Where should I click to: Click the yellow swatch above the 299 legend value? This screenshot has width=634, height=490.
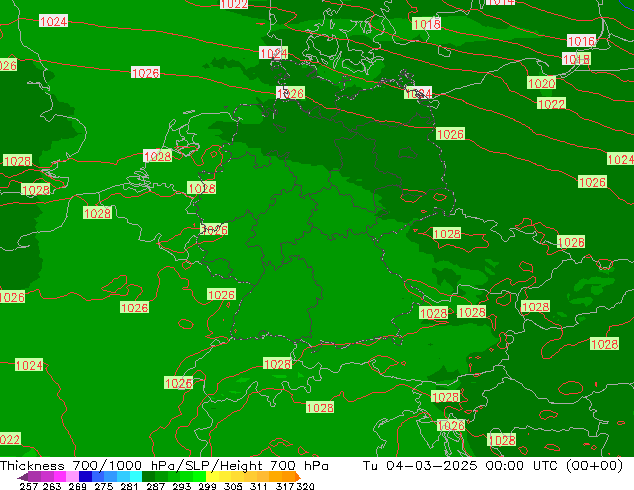pyautogui.click(x=212, y=476)
